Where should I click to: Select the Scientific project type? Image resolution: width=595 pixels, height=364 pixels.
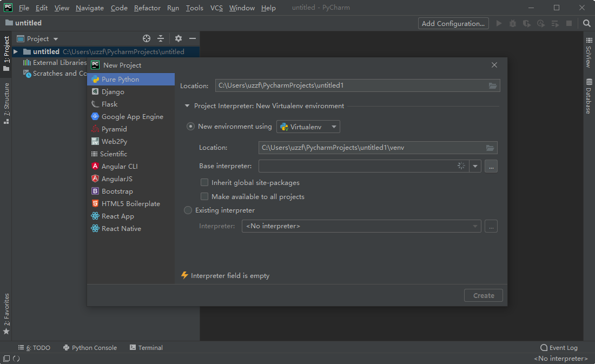pos(131,154)
